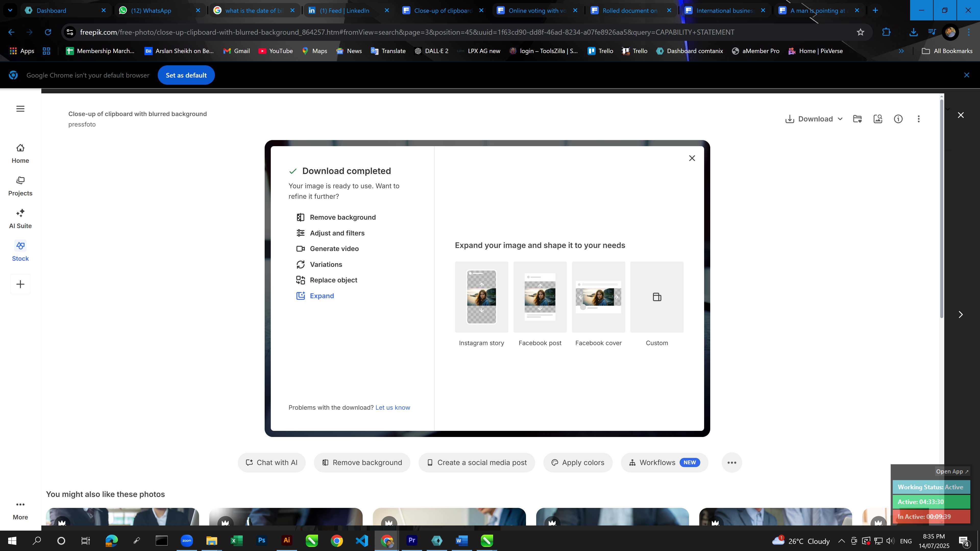Open the tab search dropdown arrow

(x=10, y=11)
